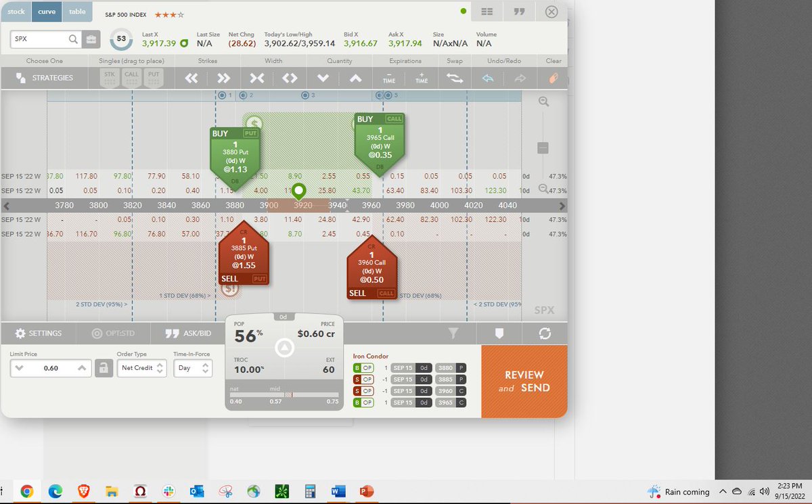This screenshot has height=504, width=812.
Task: Narrow the spread width icon
Action: click(x=257, y=78)
